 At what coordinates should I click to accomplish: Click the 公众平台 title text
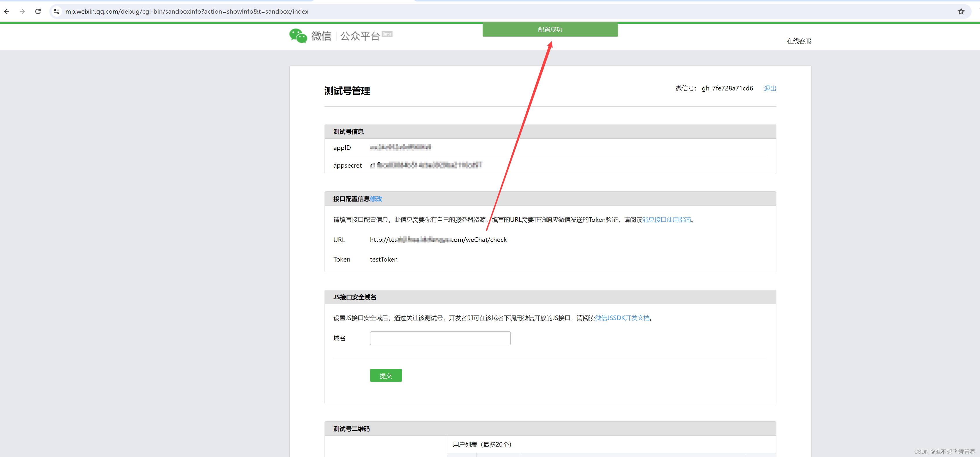(x=360, y=36)
